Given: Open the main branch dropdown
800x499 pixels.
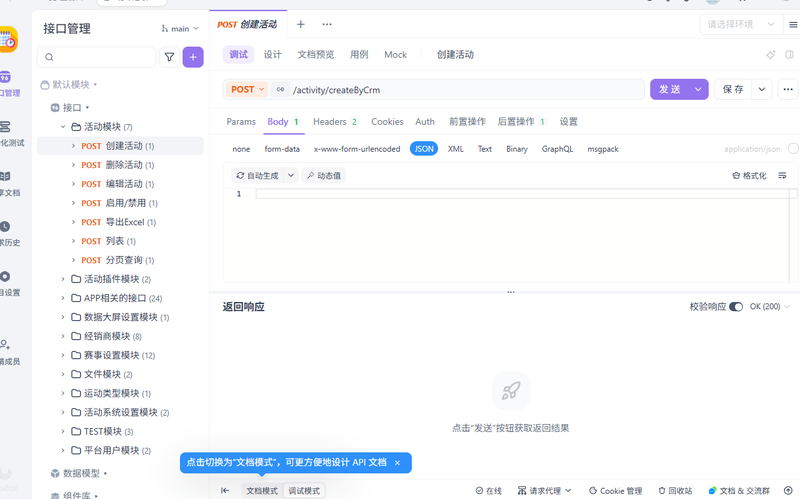Looking at the screenshot, I should [x=180, y=29].
